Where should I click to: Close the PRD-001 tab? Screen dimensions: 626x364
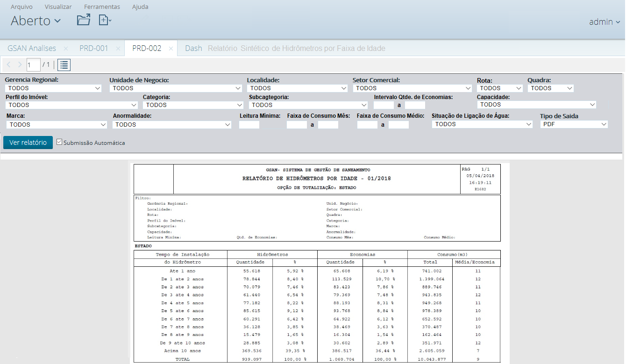pos(118,49)
